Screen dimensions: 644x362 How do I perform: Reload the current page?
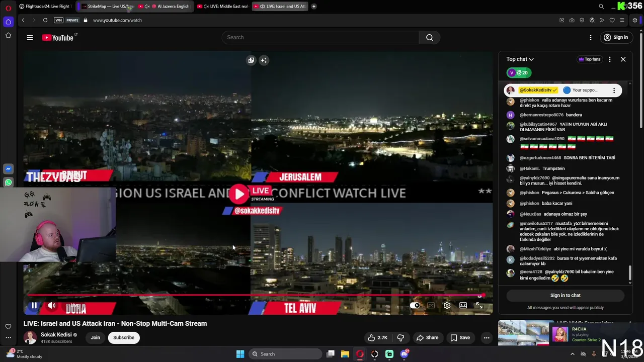coord(45,20)
